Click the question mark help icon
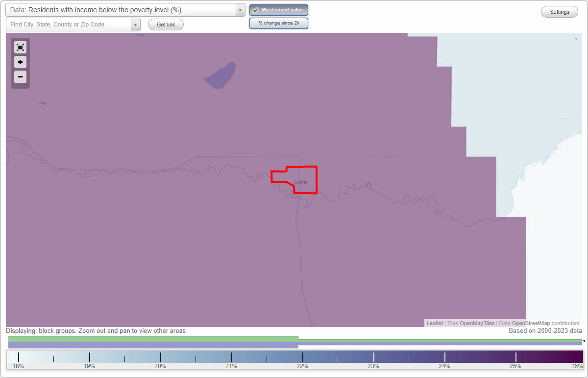 pyautogui.click(x=584, y=341)
